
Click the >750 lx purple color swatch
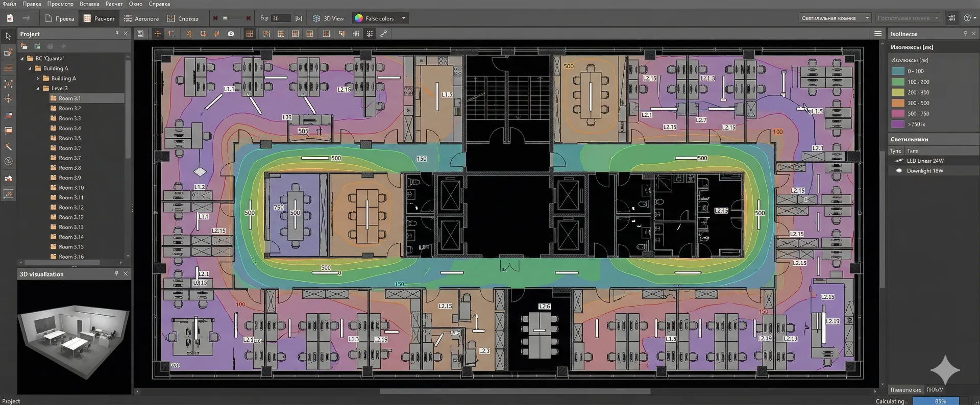point(897,124)
